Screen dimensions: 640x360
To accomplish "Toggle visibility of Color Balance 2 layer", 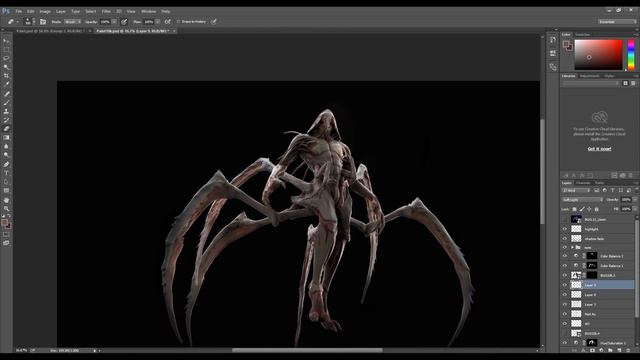I will tap(565, 256).
